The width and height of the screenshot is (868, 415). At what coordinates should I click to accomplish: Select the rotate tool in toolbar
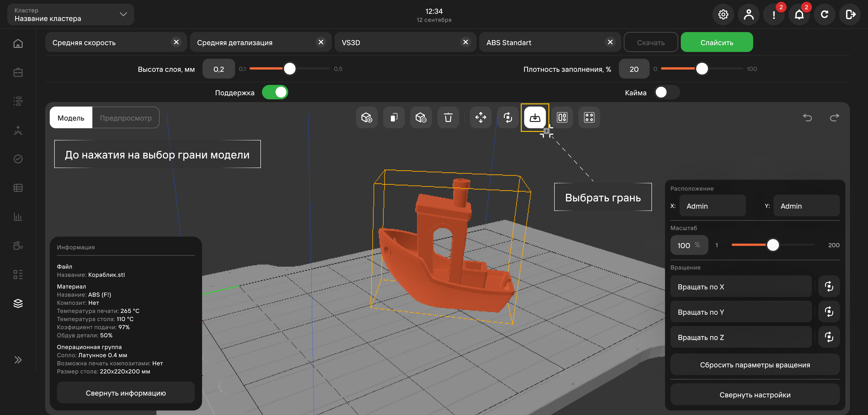[508, 117]
